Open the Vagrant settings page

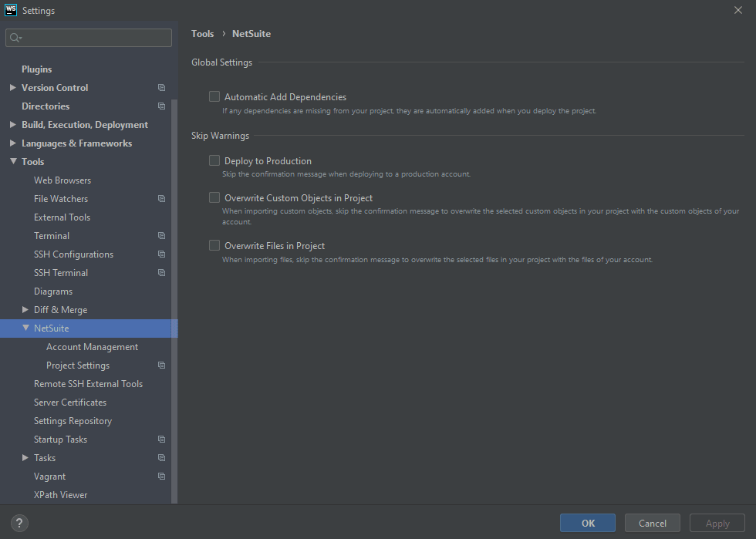tap(49, 477)
